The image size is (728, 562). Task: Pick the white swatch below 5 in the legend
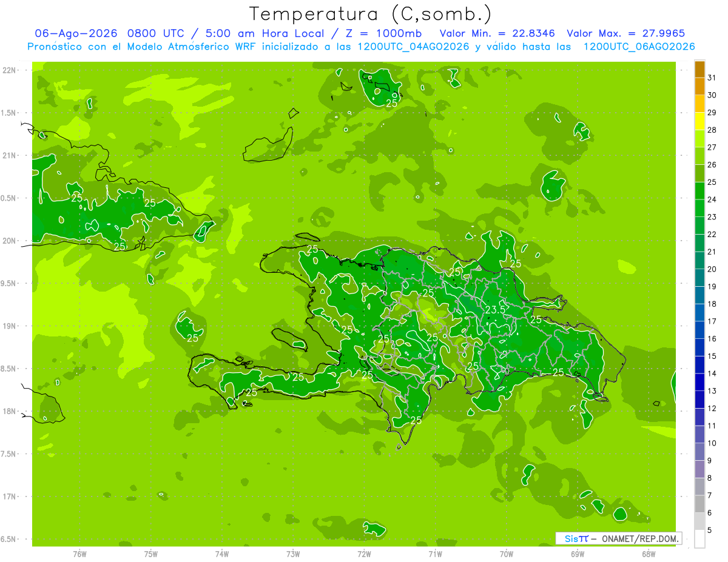coord(700,538)
